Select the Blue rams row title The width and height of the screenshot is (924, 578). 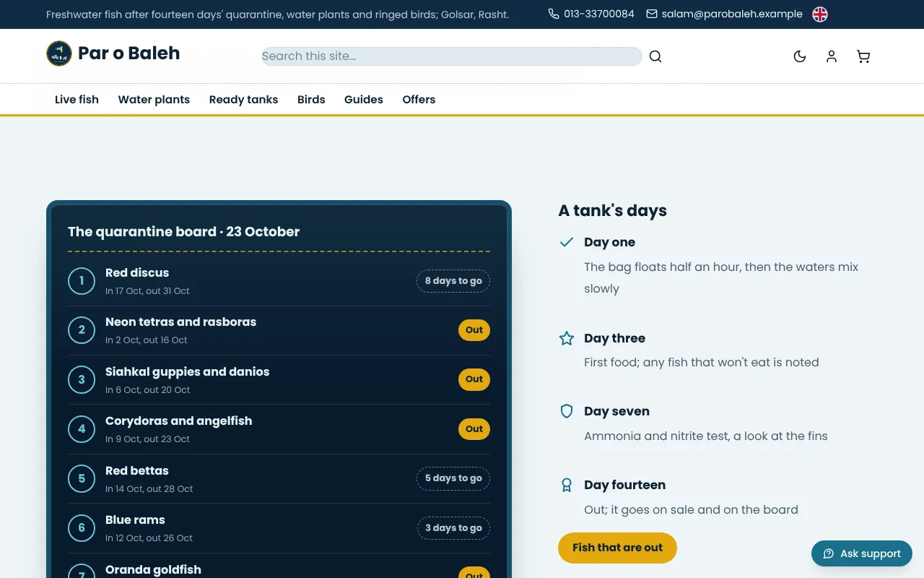[x=135, y=519]
